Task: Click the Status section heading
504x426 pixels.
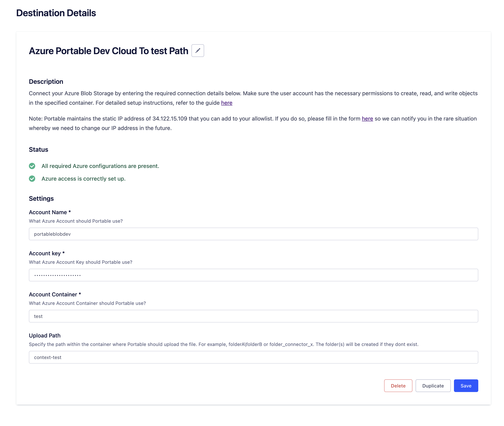Action: coord(38,150)
